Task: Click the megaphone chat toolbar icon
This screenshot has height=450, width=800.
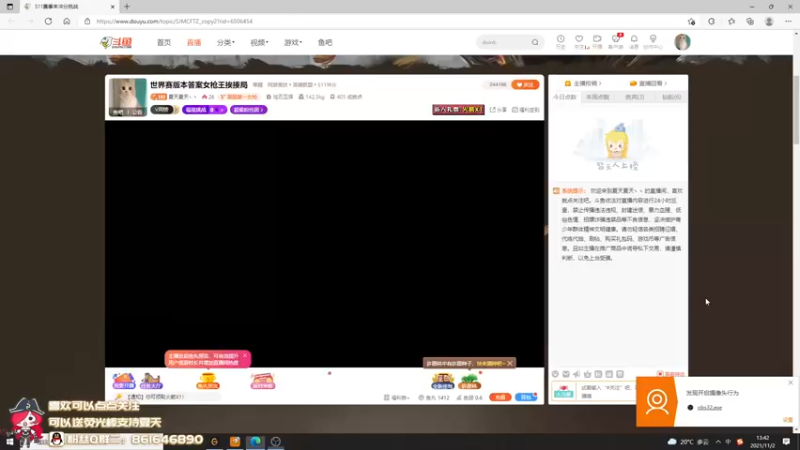Action: [x=577, y=374]
